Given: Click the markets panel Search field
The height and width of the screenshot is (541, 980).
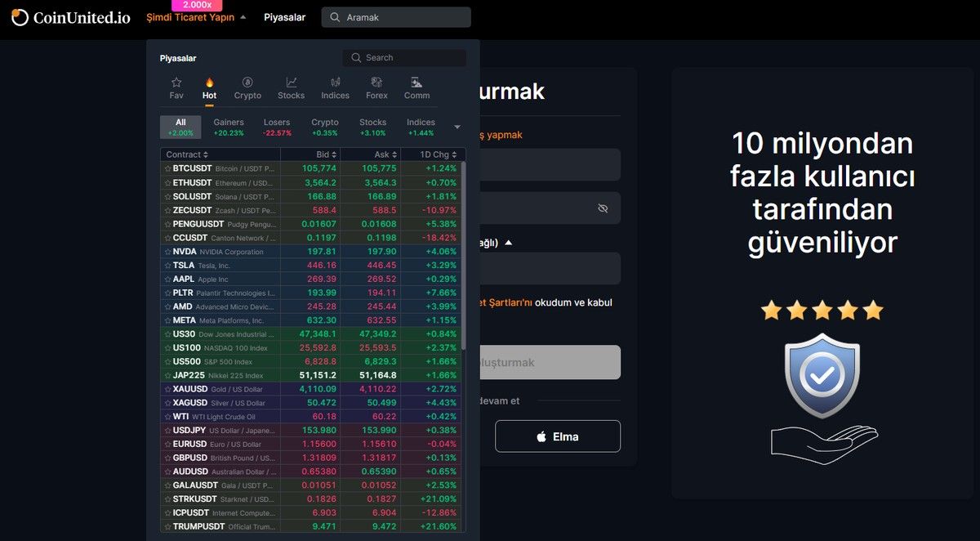Looking at the screenshot, I should click(x=404, y=57).
